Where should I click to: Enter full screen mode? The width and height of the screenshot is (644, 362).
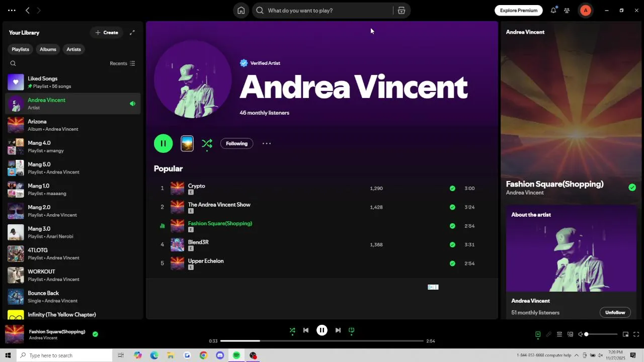[636, 334]
